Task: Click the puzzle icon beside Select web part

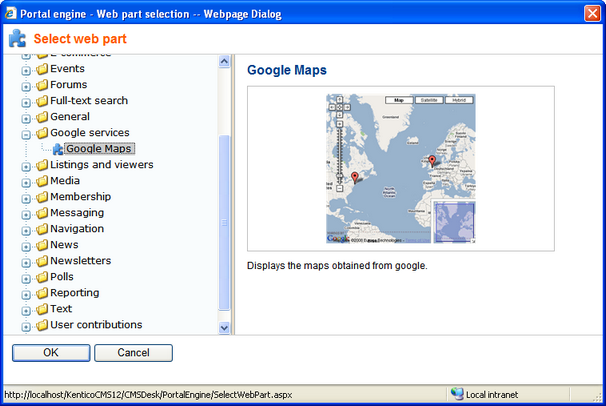Action: pos(17,39)
